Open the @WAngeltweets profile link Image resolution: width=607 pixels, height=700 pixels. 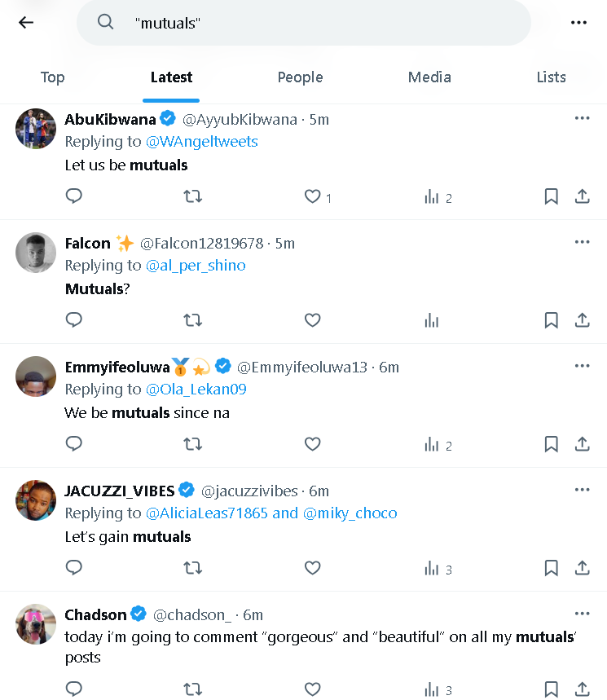pos(201,141)
